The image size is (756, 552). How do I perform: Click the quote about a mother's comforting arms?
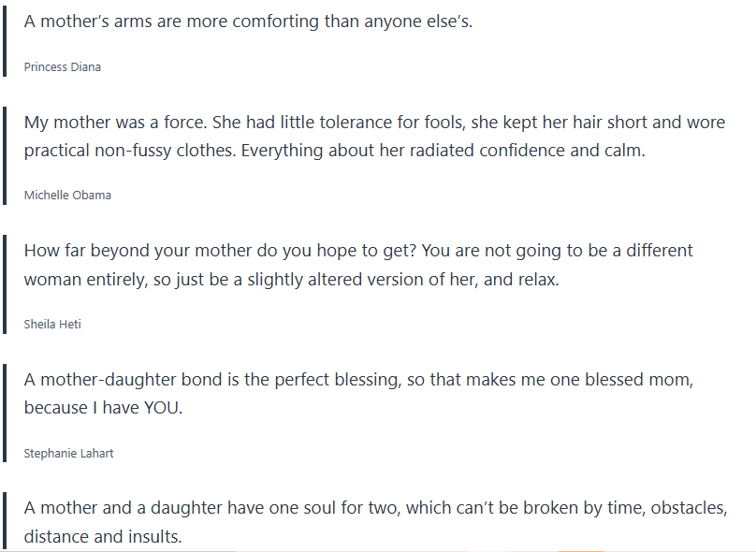point(248,22)
